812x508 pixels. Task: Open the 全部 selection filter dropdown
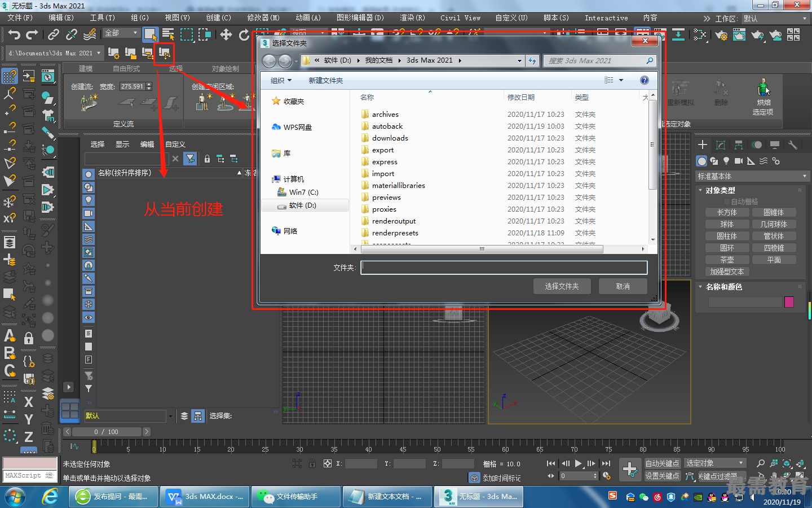pos(121,33)
